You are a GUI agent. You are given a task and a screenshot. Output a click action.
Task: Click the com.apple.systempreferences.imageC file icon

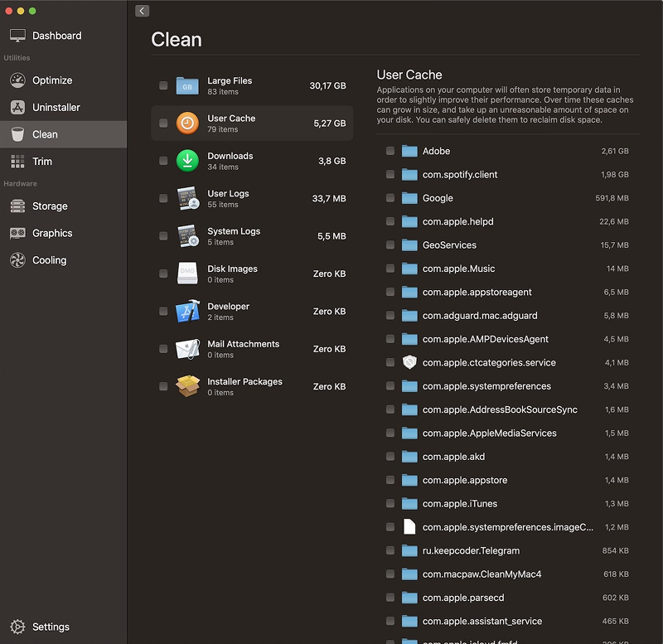pyautogui.click(x=409, y=527)
